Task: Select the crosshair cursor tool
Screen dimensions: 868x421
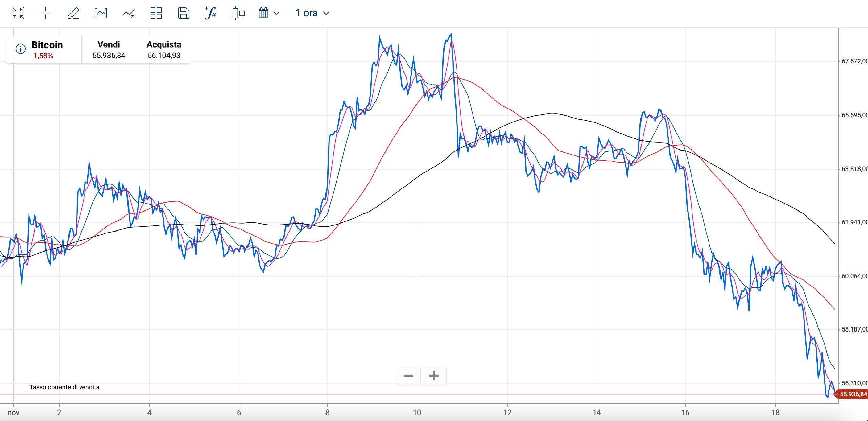Action: [45, 13]
